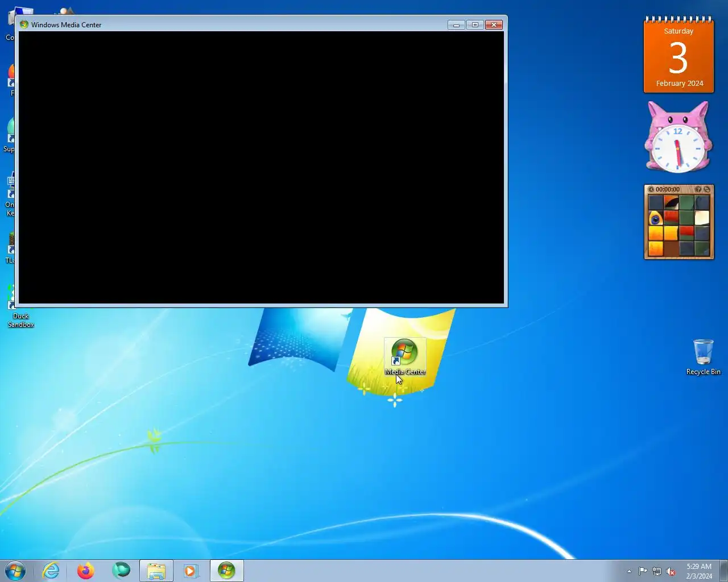The height and width of the screenshot is (582, 728).
Task: Open the green bird app on taskbar
Action: tap(121, 570)
